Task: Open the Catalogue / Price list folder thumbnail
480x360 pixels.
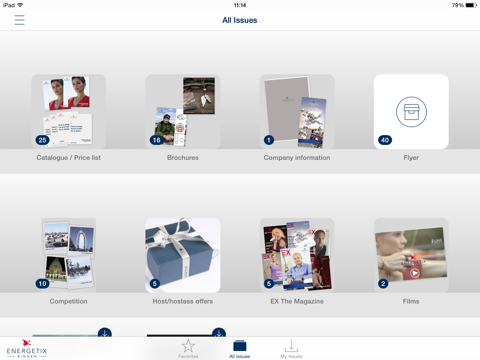Action: pos(69,112)
